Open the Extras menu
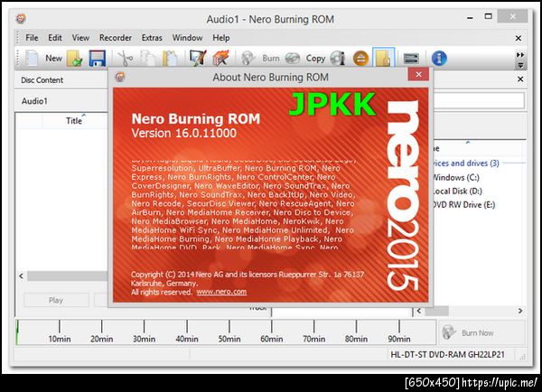The image size is (542, 392). [152, 38]
